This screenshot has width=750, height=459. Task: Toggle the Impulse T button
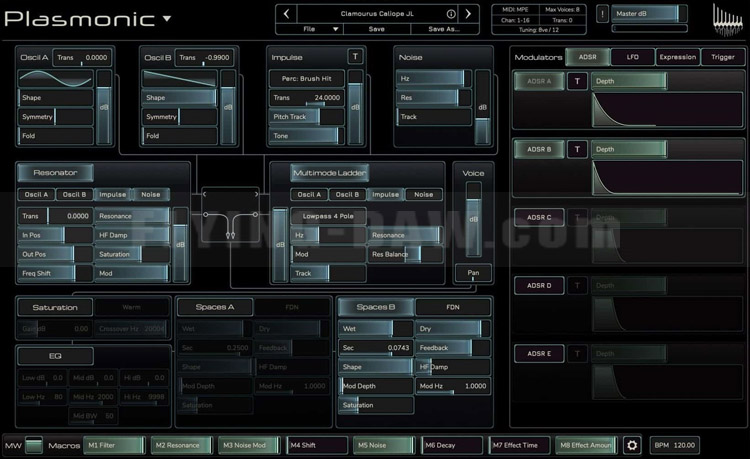355,57
